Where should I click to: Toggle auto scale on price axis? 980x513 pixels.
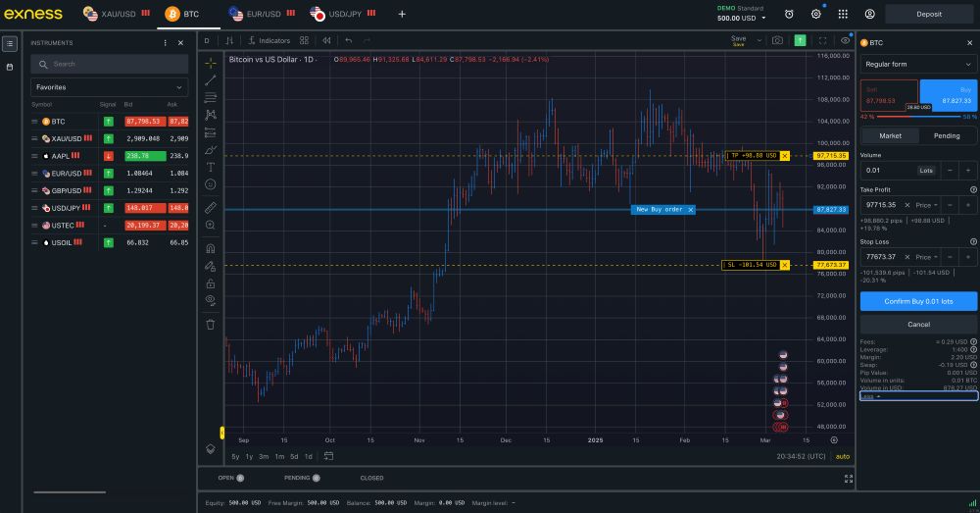pos(842,456)
